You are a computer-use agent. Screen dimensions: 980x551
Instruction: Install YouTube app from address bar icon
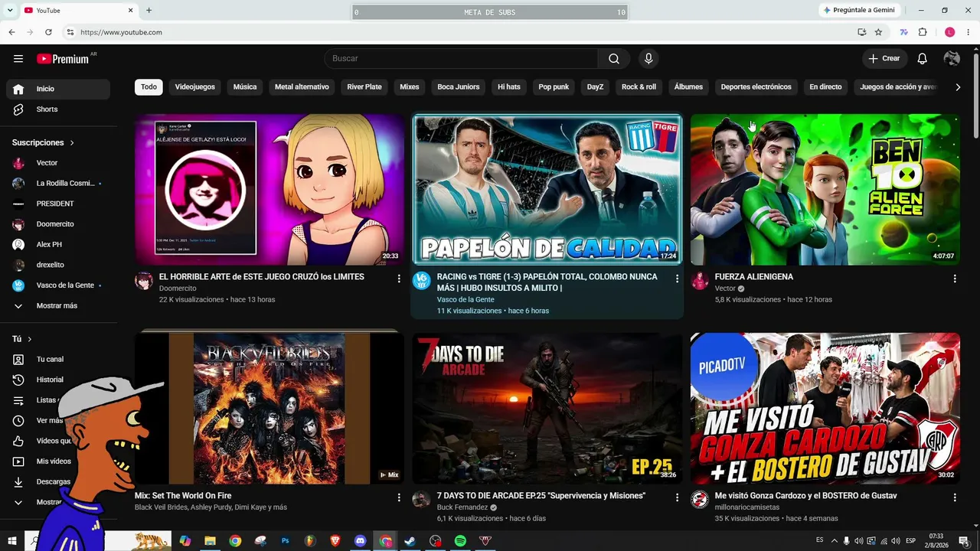point(862,32)
